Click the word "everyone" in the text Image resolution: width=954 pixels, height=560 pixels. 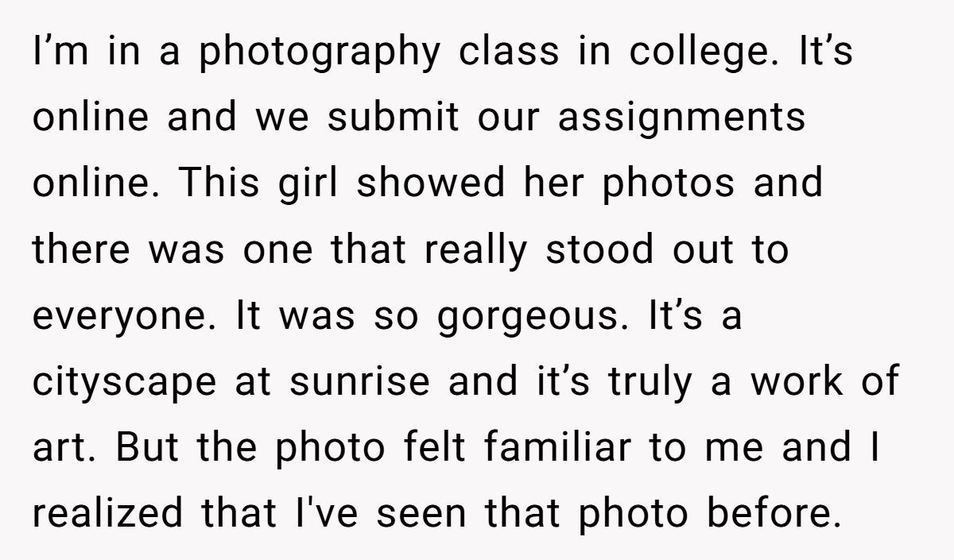click(124, 317)
